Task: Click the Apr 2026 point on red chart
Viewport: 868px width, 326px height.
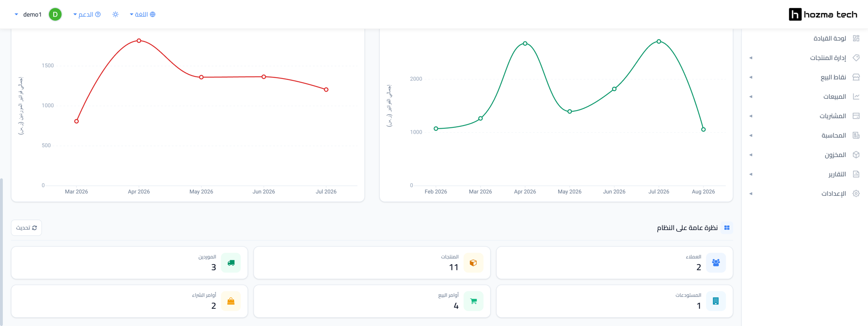Action: [x=139, y=41]
